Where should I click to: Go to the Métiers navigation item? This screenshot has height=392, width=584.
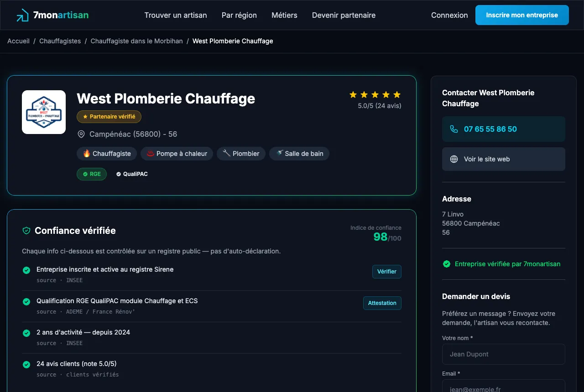284,15
